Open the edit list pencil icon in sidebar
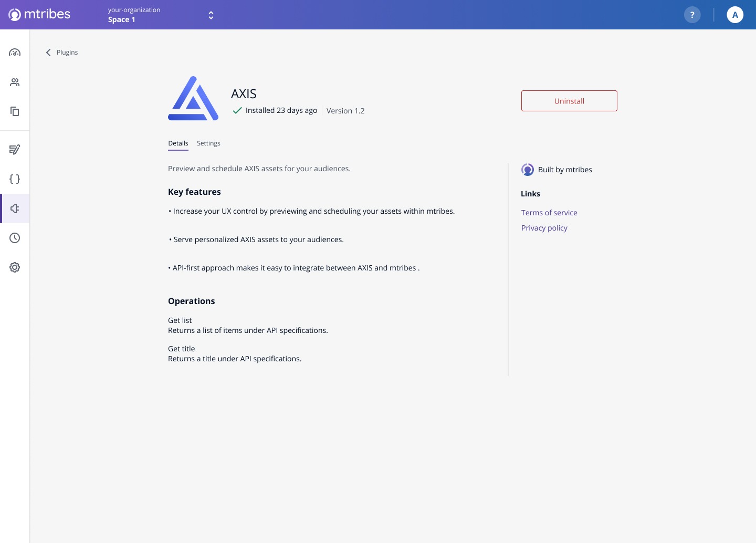This screenshot has width=756, height=543. [15, 150]
